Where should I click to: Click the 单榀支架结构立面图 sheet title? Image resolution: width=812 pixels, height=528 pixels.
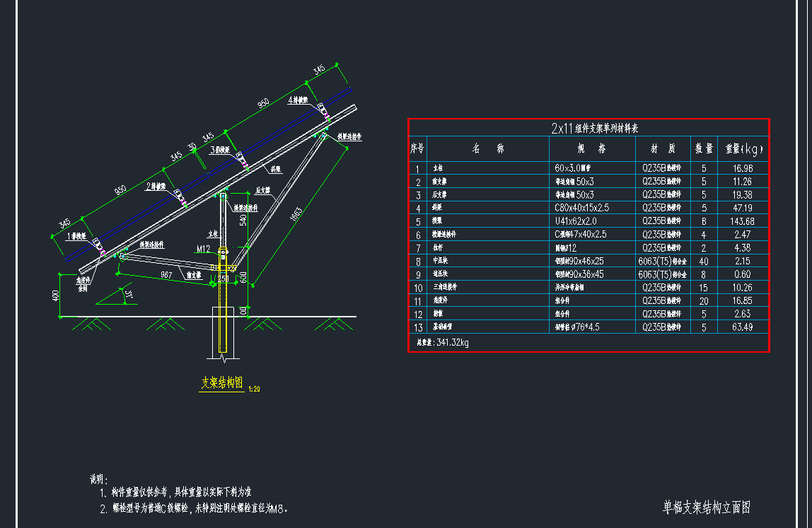(x=706, y=507)
